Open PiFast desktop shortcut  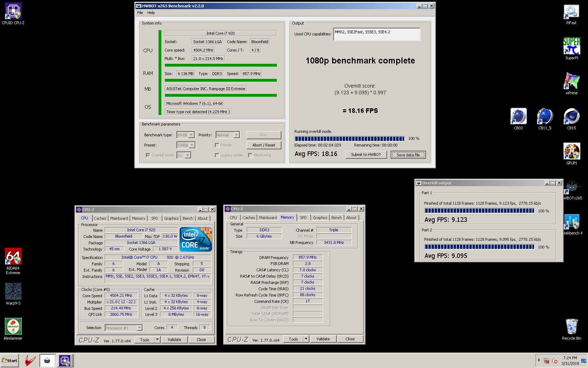tap(571, 14)
